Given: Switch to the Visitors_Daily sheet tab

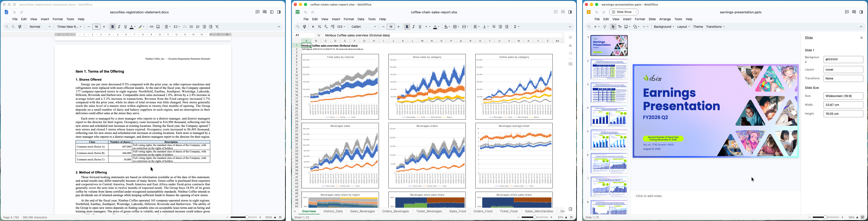Looking at the screenshot, I should pyautogui.click(x=333, y=212).
